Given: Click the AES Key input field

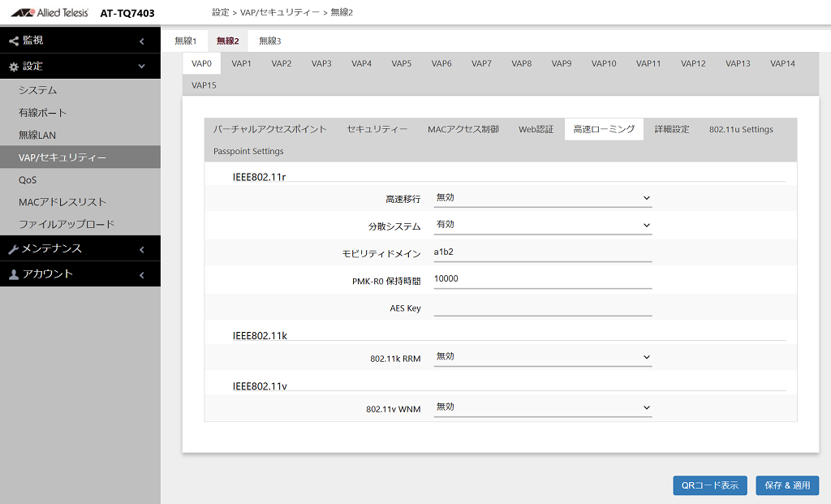Looking at the screenshot, I should (x=542, y=308).
